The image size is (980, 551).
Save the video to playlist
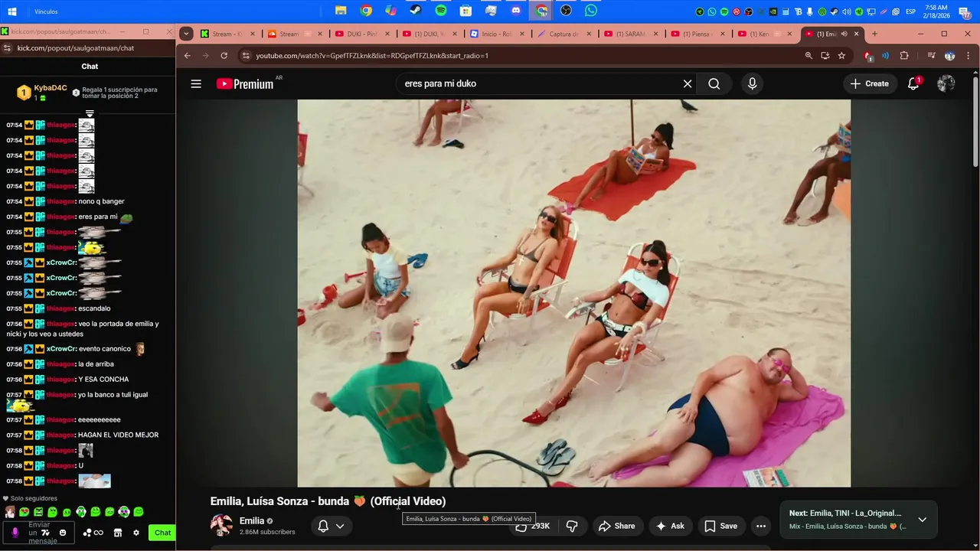click(x=721, y=526)
